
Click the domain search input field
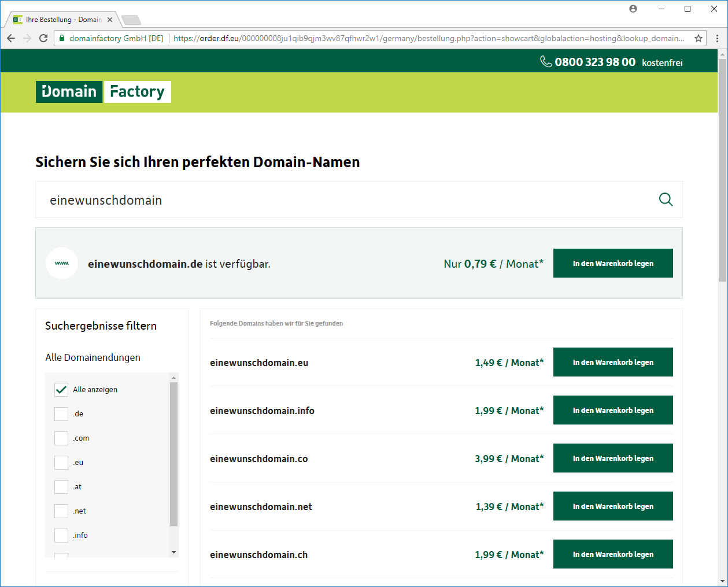347,200
